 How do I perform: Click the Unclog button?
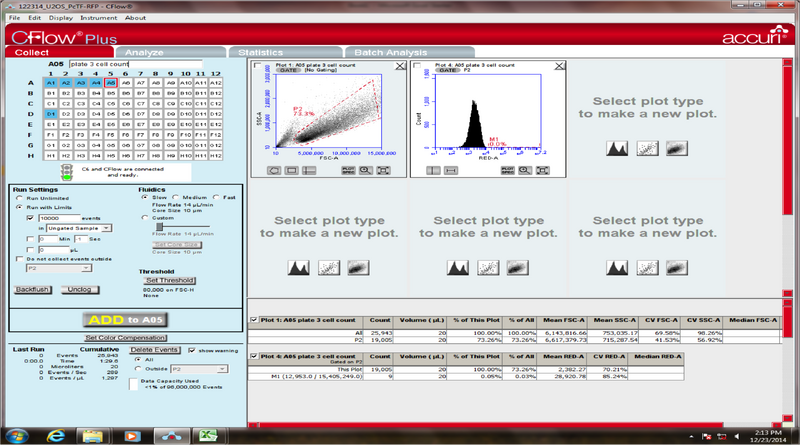point(80,289)
